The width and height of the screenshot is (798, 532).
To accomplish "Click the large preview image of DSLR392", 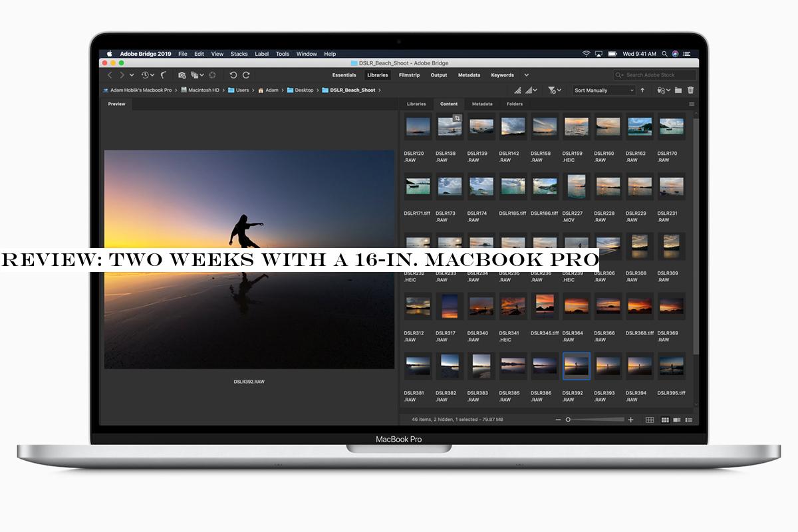I will 249,259.
